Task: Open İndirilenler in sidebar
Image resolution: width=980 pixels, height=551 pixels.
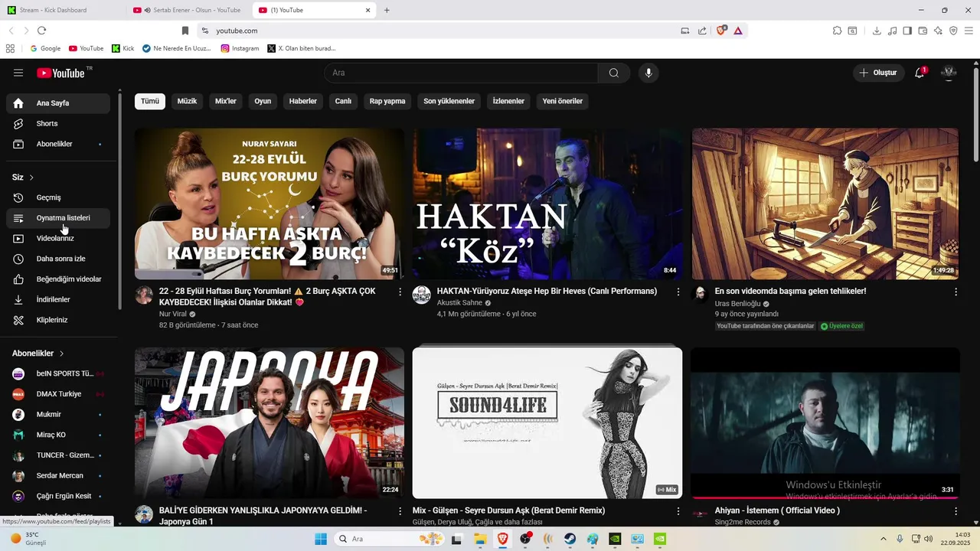Action: (58, 299)
